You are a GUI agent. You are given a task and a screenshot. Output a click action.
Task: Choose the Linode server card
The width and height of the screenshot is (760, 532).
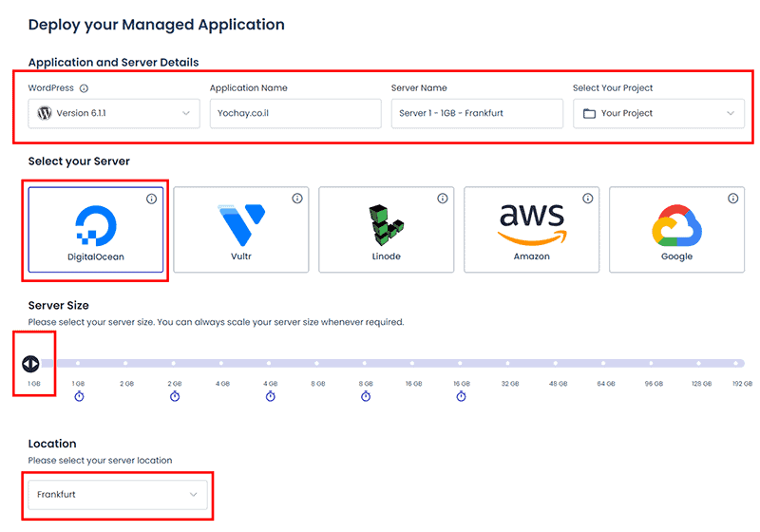tap(387, 230)
